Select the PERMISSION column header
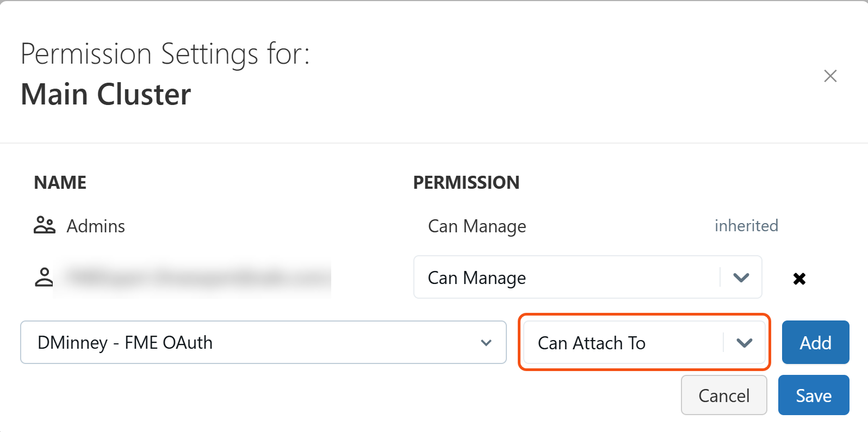 pyautogui.click(x=466, y=182)
